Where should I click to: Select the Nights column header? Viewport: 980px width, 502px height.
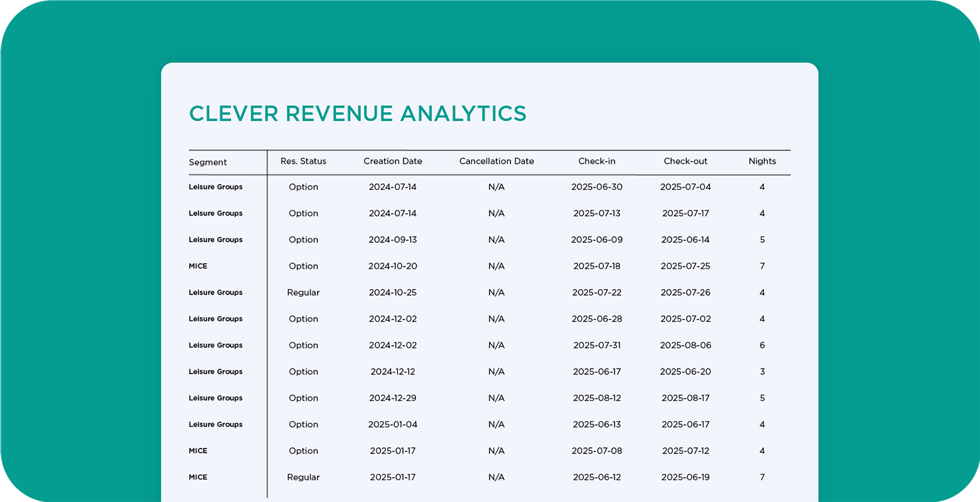coord(762,161)
